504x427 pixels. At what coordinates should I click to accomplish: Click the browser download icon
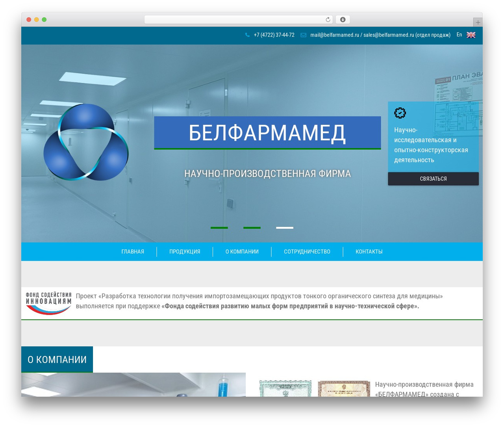[343, 20]
